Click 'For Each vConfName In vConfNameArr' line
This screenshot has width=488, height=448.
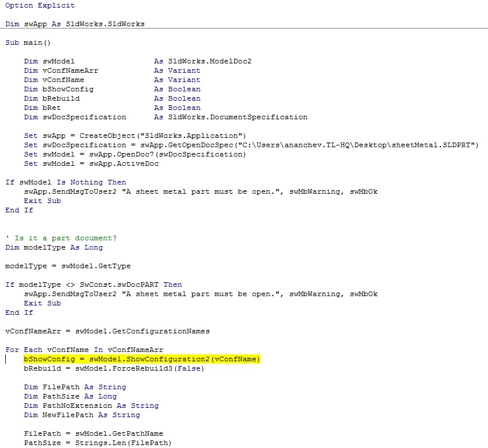point(84,350)
